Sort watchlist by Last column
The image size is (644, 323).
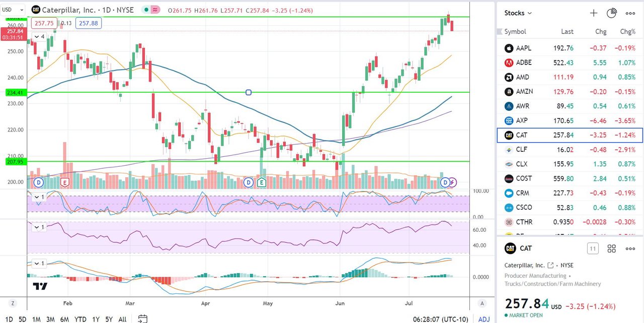[x=567, y=31]
